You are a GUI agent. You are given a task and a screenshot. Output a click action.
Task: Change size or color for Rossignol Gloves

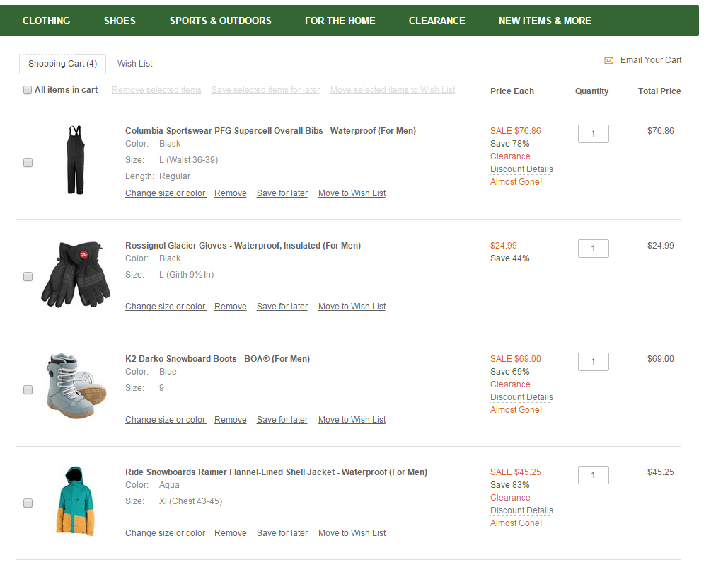pos(166,307)
